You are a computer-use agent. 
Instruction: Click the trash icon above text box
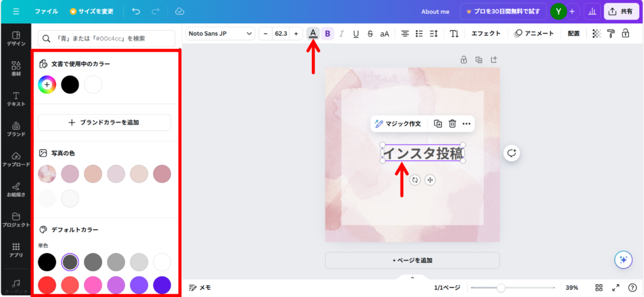coord(452,124)
